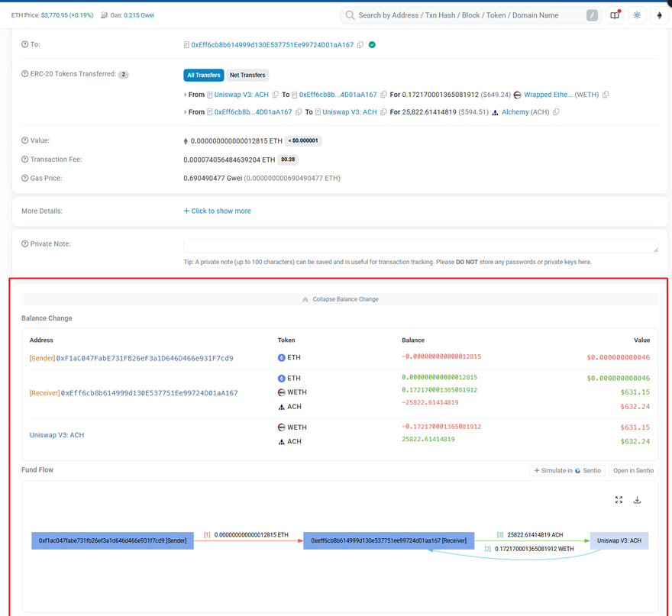Select the Receiver node in Fund Flow diagram
The image size is (672, 616).
point(389,540)
